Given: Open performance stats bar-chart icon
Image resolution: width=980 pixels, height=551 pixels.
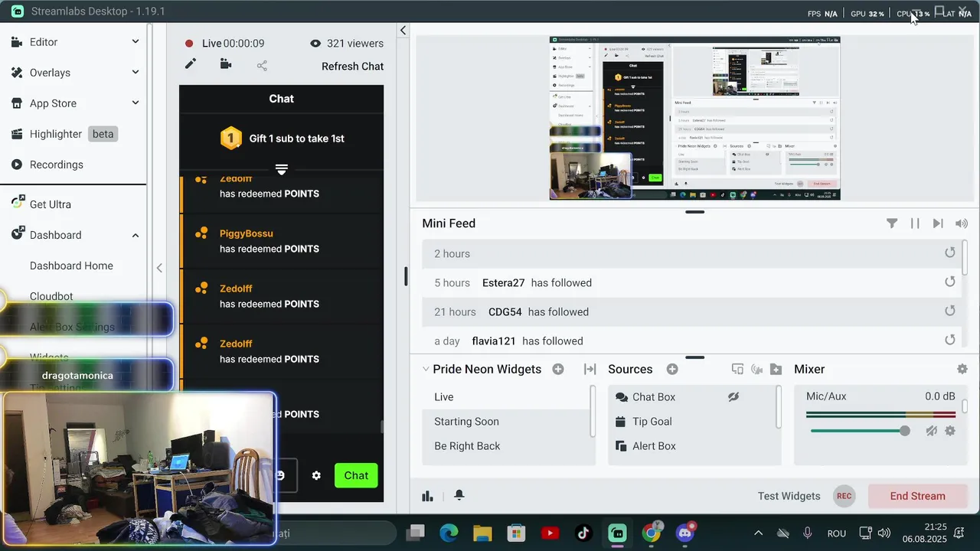Looking at the screenshot, I should point(427,496).
